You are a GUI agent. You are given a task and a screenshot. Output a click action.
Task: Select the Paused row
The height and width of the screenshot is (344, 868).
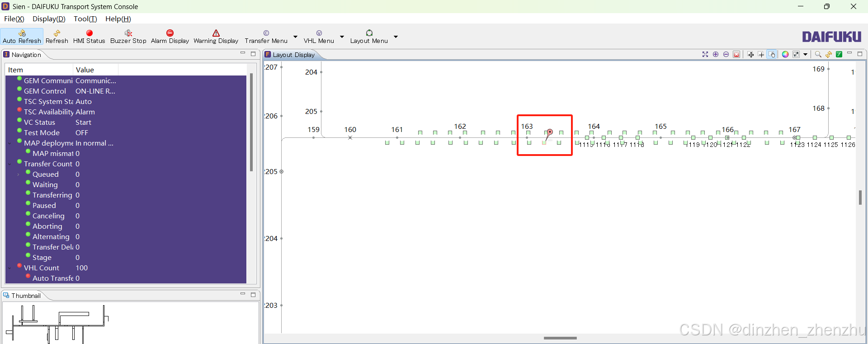[x=126, y=206]
